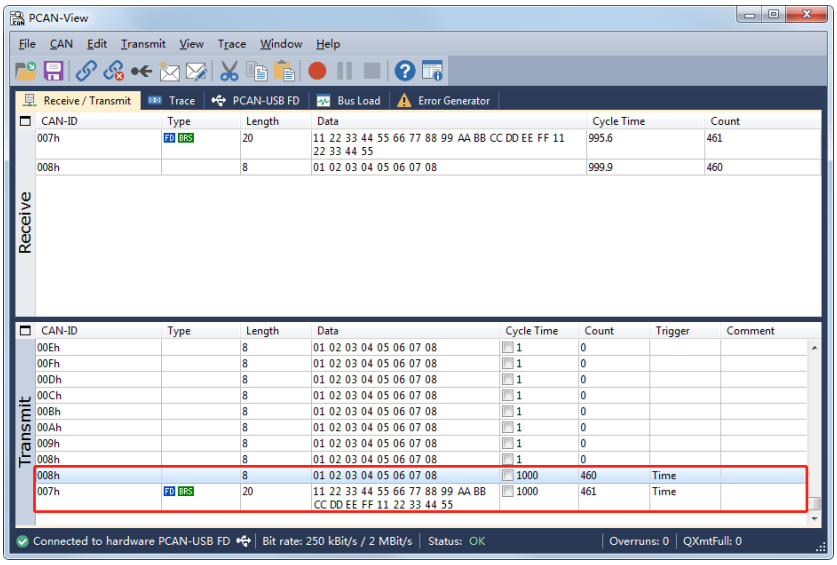The width and height of the screenshot is (837, 565).
Task: Pause the trace using the pause icon
Action: pos(344,71)
